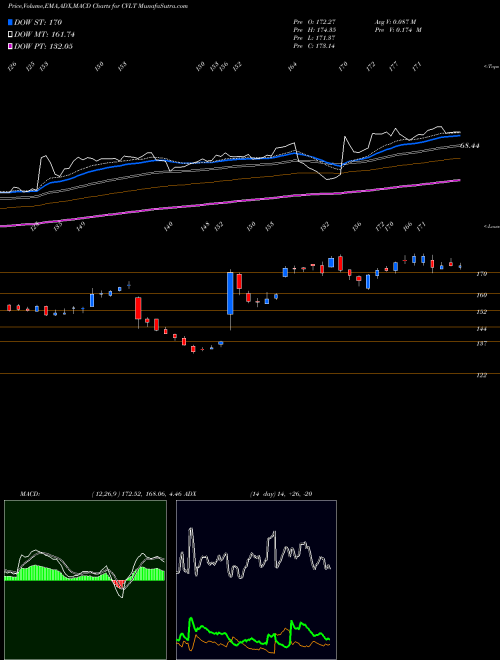Click the 68.44 EMA value label
The width and height of the screenshot is (500, 660).
pos(470,146)
